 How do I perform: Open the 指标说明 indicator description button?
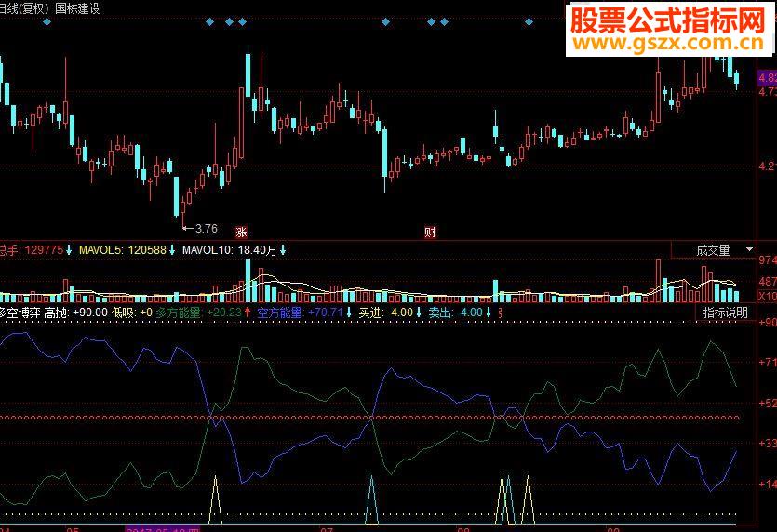click(x=725, y=313)
